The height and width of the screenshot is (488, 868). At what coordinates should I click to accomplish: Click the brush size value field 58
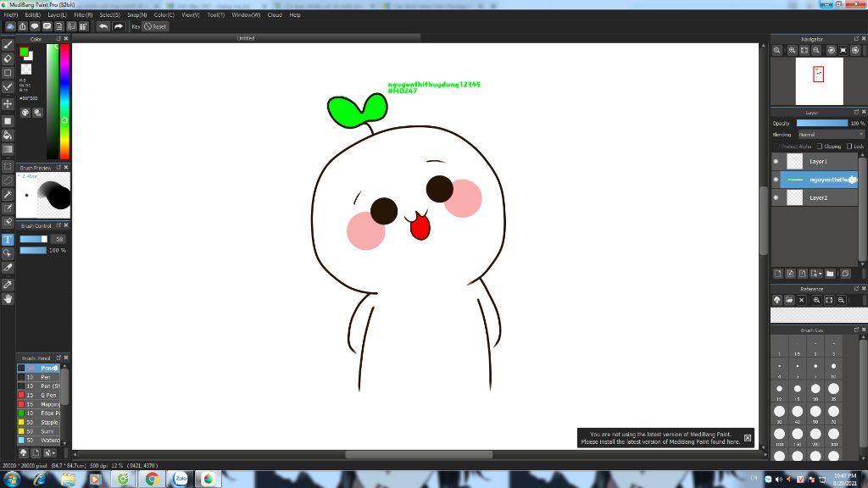point(58,239)
